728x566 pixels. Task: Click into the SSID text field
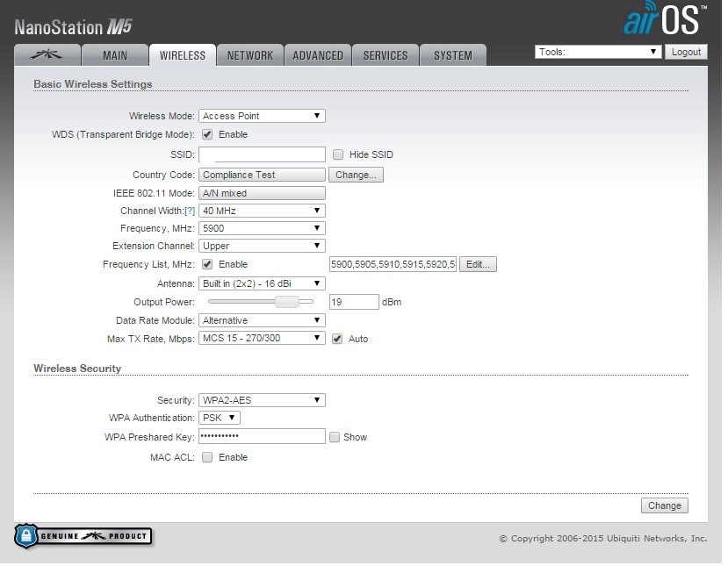(262, 154)
